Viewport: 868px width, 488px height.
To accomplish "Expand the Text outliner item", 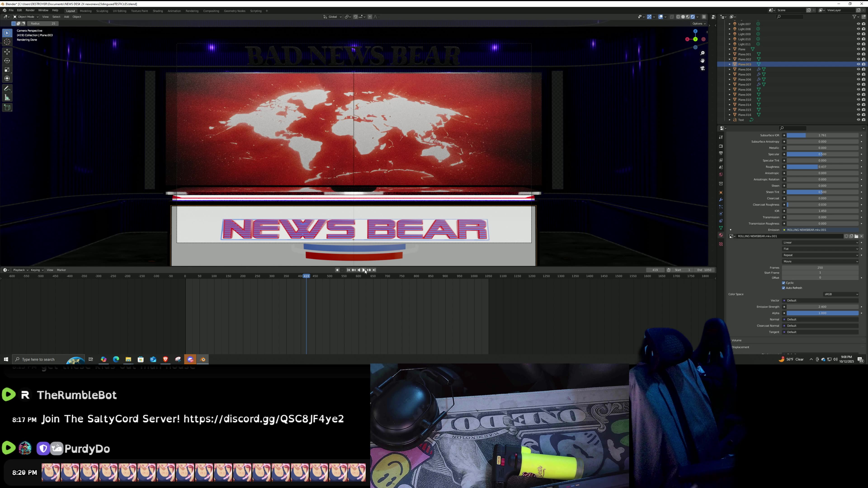I will [x=729, y=120].
